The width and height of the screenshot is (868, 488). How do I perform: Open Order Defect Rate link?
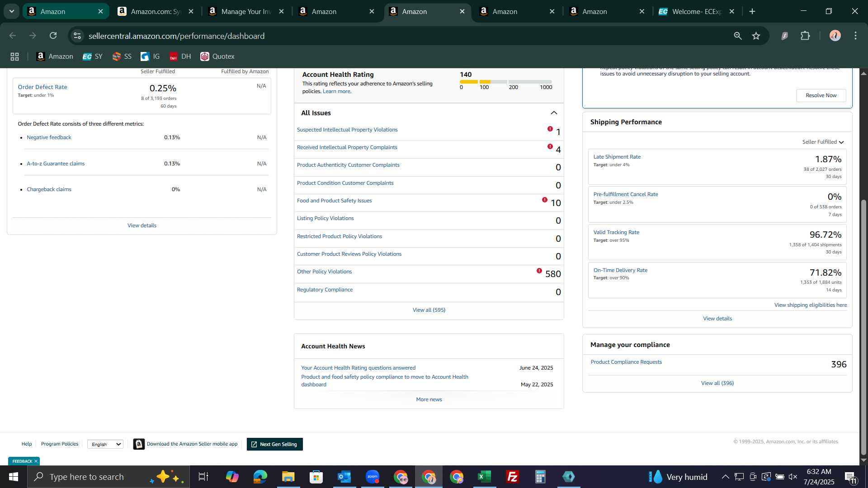click(42, 87)
